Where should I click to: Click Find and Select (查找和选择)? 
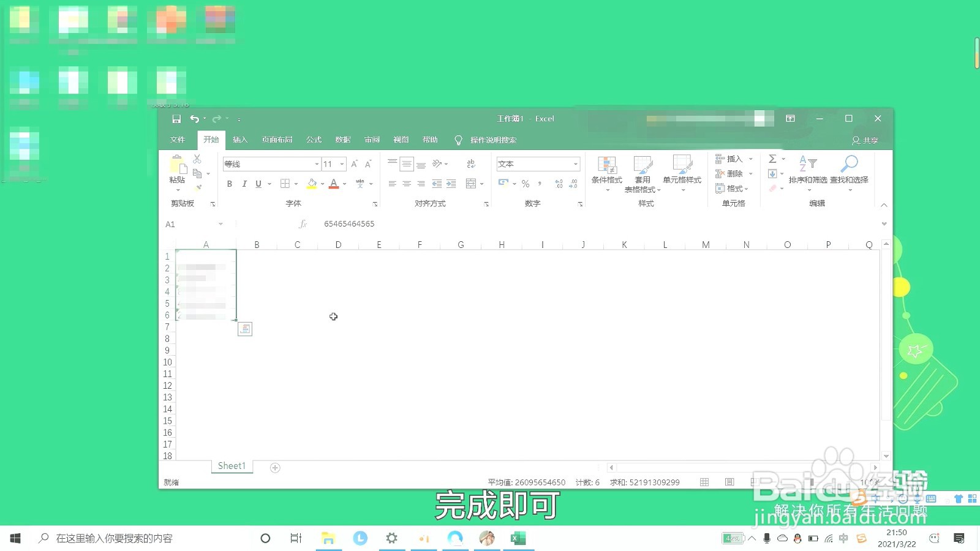849,174
